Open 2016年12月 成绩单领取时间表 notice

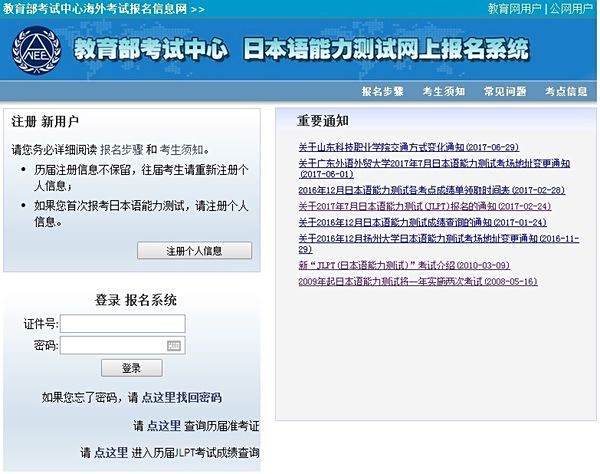pyautogui.click(x=432, y=190)
